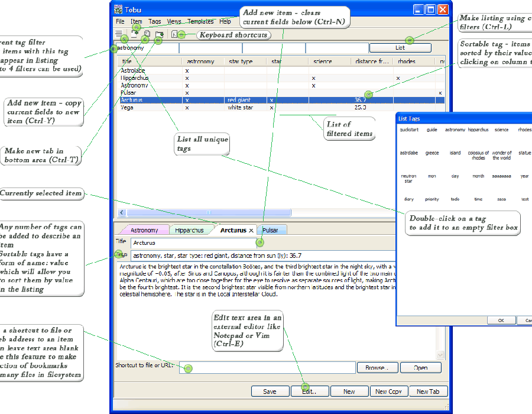This screenshot has height=414, width=532.
Task: Click the text area scrollbar down arrow
Action: tap(440, 355)
